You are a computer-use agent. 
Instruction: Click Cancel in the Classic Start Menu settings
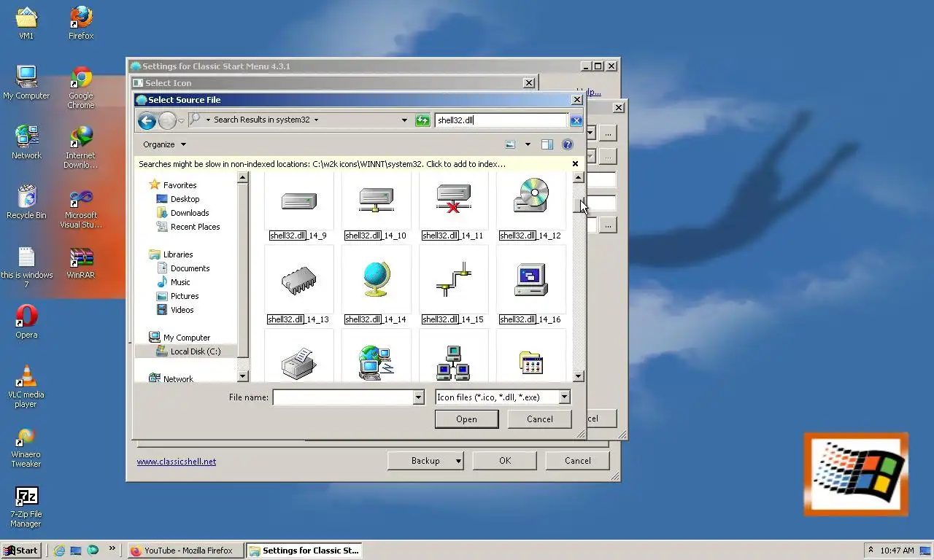[x=578, y=461]
